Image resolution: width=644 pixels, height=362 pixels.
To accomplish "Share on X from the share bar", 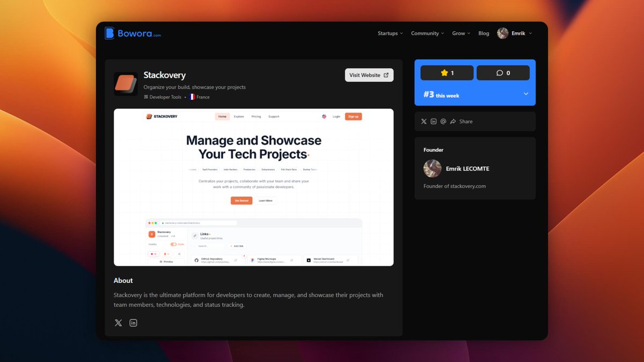I will tap(424, 122).
